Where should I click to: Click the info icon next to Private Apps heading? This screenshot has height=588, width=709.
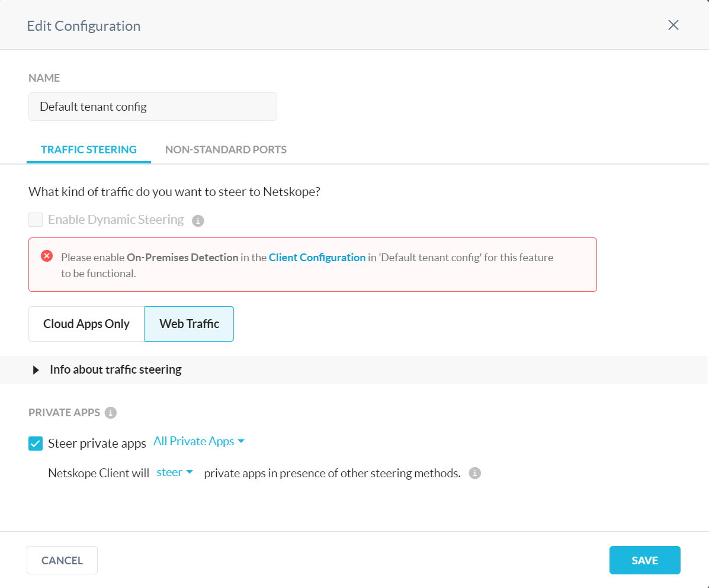click(x=111, y=413)
